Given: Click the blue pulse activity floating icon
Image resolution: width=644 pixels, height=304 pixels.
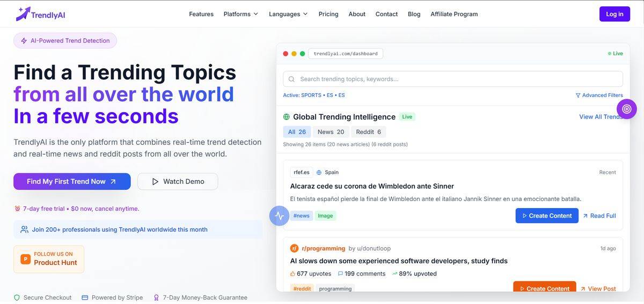Looking at the screenshot, I should pyautogui.click(x=279, y=216).
